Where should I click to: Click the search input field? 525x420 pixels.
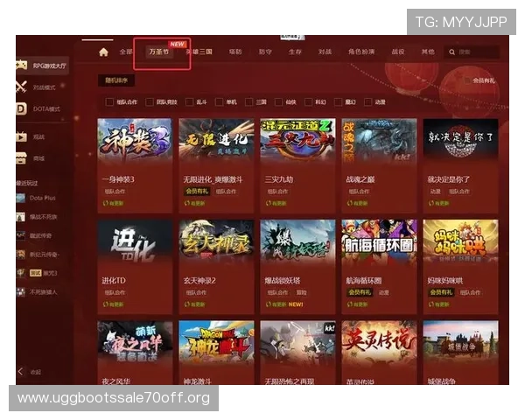(477, 52)
